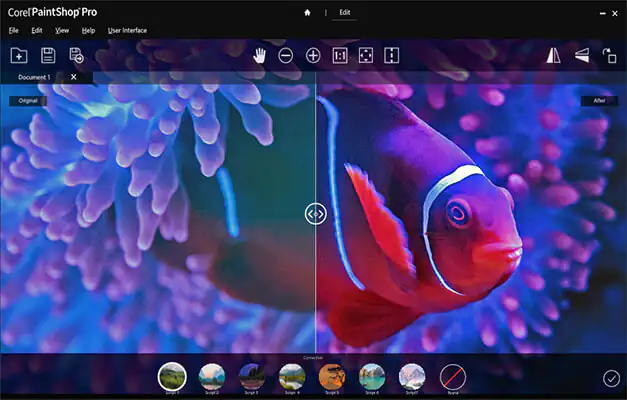This screenshot has width=627, height=400.
Task: Select the Pan hand tool
Action: [x=259, y=56]
